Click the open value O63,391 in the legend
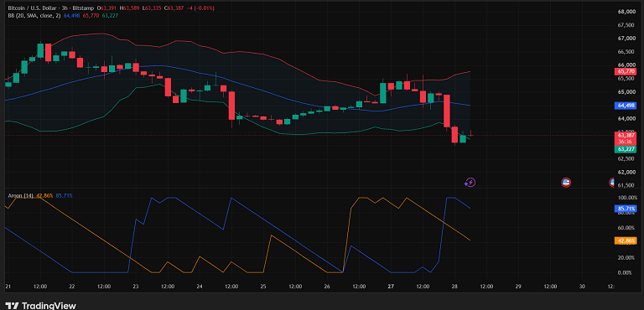Image resolution: width=644 pixels, height=310 pixels. click(x=106, y=8)
